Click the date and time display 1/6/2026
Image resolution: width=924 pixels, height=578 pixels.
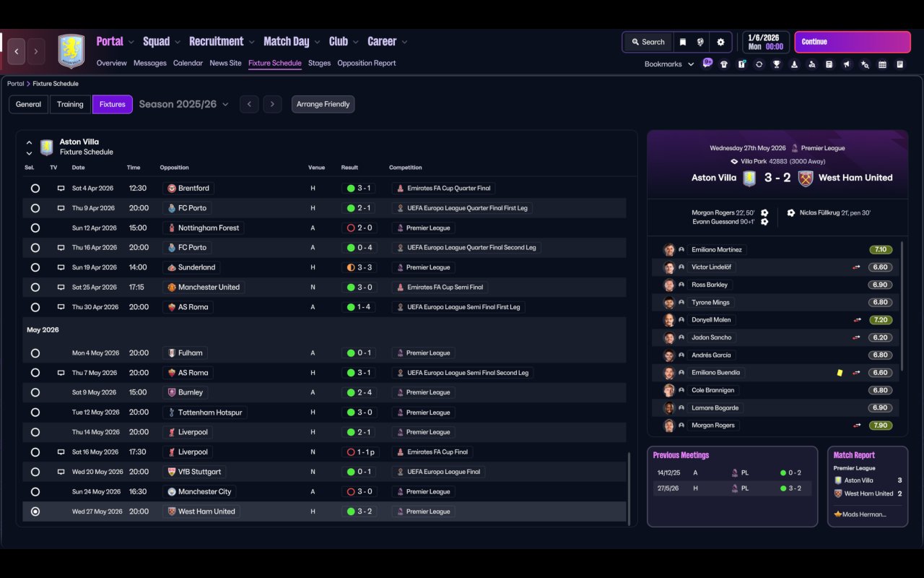coord(765,42)
